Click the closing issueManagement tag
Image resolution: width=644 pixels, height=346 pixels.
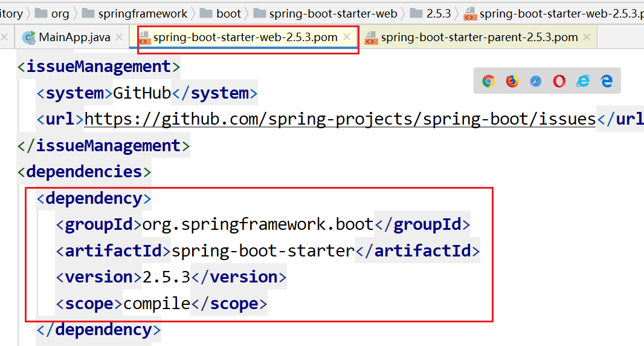tap(103, 146)
